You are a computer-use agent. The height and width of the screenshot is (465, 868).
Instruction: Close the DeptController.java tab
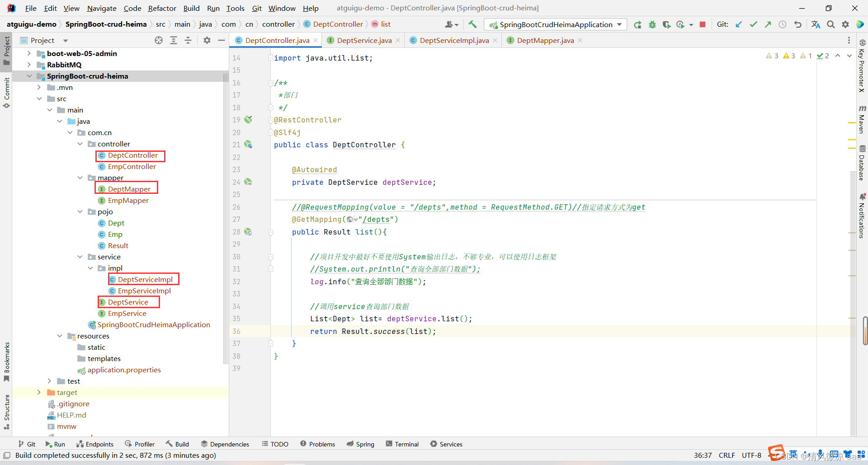coord(316,40)
